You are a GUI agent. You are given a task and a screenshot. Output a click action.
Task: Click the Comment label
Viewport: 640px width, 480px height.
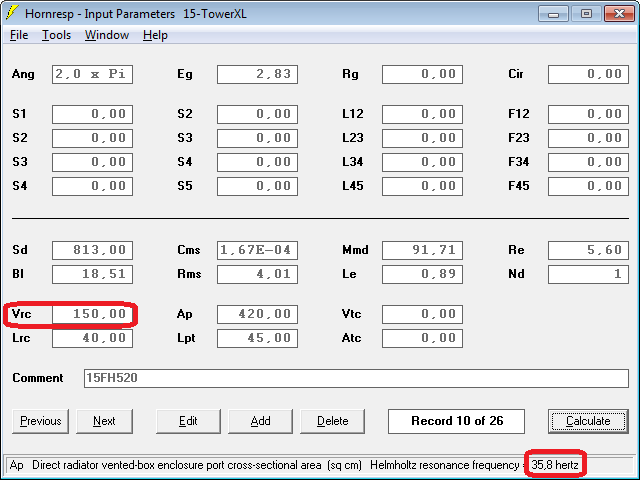coord(38,378)
